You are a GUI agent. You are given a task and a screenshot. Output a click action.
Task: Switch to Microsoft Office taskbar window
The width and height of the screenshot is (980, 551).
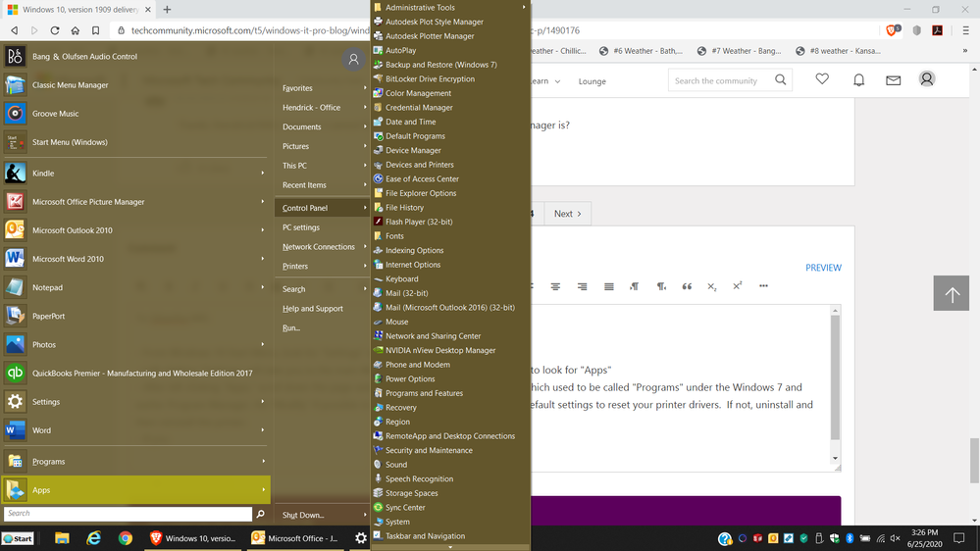(x=295, y=538)
